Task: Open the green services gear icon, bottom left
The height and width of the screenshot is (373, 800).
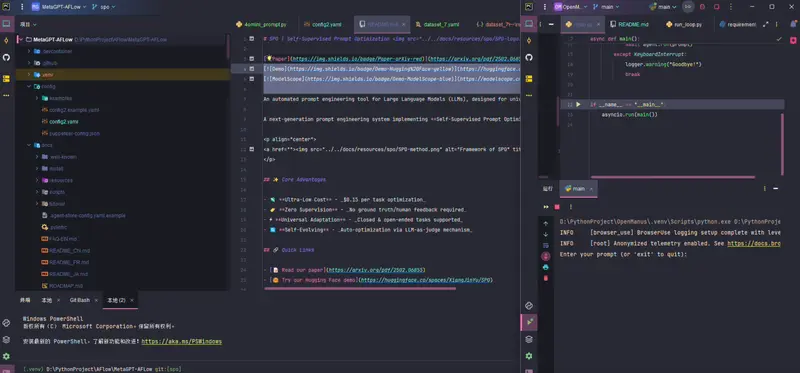Action: coord(6,356)
